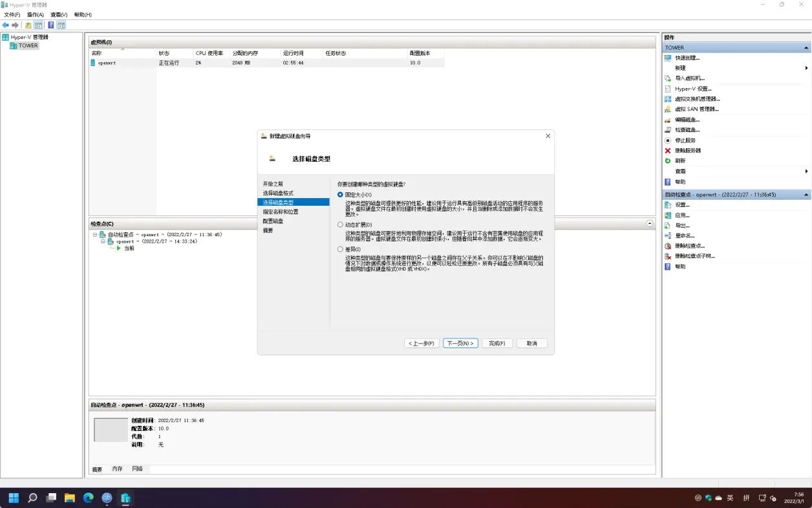Sort by CPU 使用率 column header
This screenshot has width=812, height=508.
211,53
